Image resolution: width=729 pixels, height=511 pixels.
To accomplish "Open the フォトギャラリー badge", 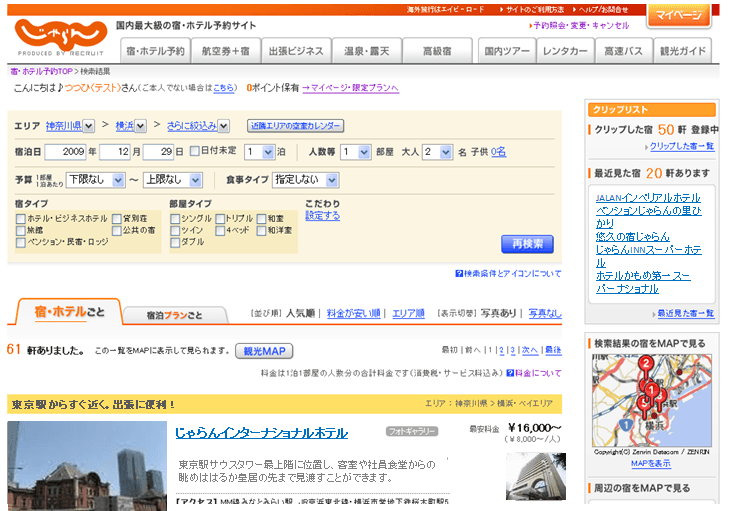I will coord(412,432).
